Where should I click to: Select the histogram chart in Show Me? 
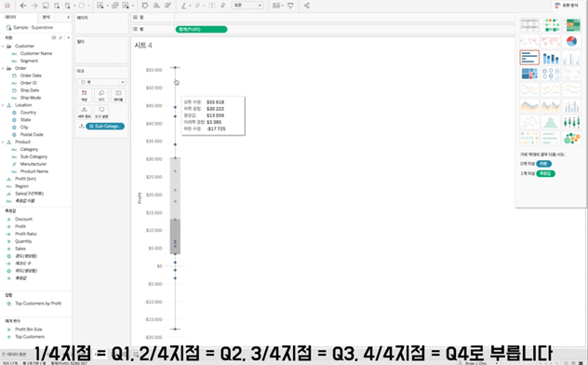click(x=551, y=122)
